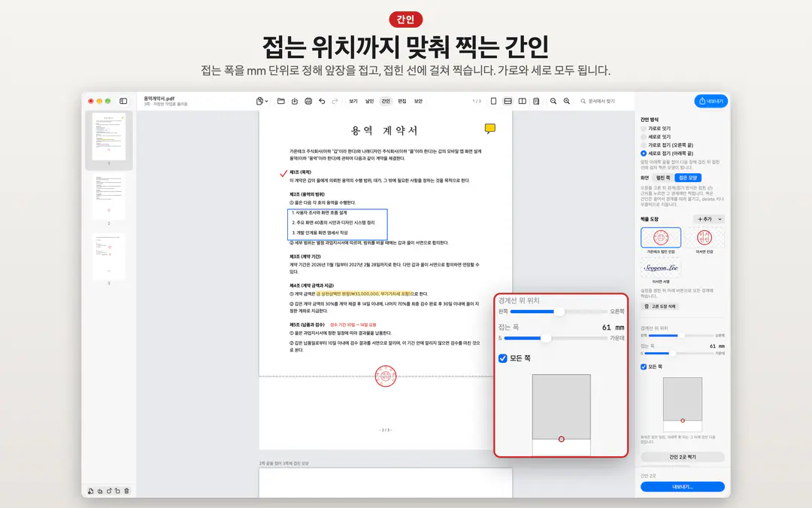
Task: Click the print icon in toolbar
Action: [x=308, y=101]
